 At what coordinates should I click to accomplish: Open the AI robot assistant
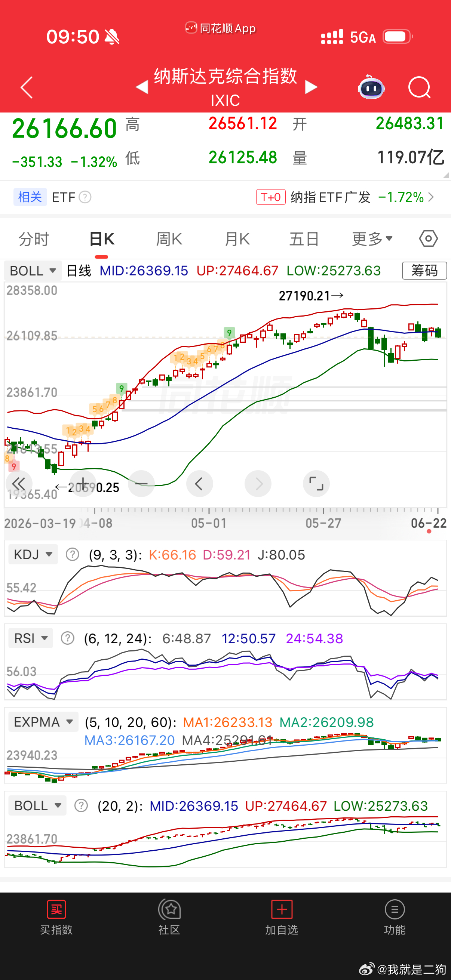click(371, 87)
